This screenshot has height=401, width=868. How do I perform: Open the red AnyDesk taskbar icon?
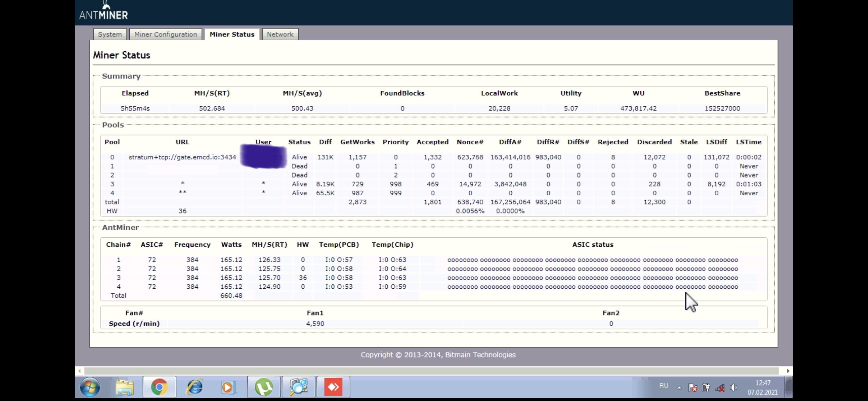(x=333, y=387)
